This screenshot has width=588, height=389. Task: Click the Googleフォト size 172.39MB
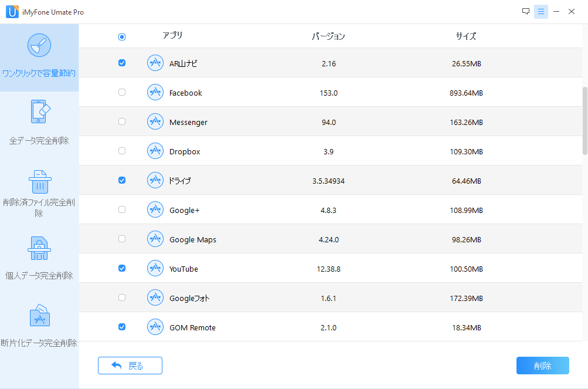coord(466,298)
